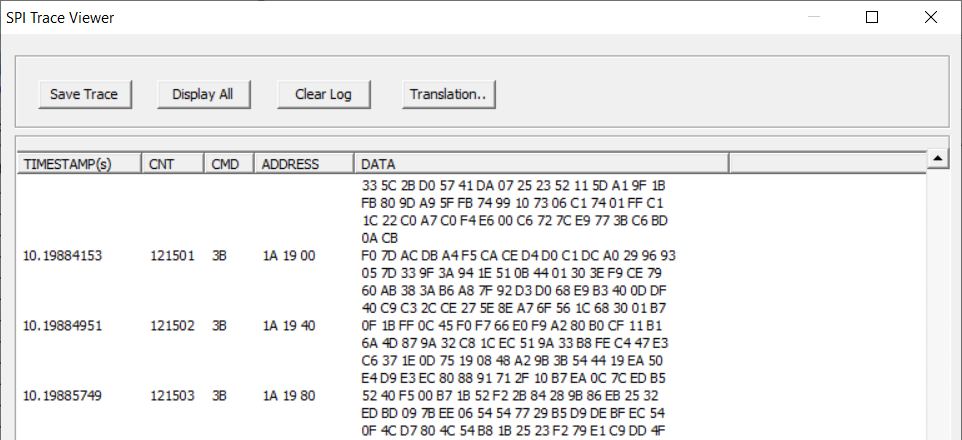Click the address cell 1A 19 40
The image size is (962, 440).
click(288, 325)
